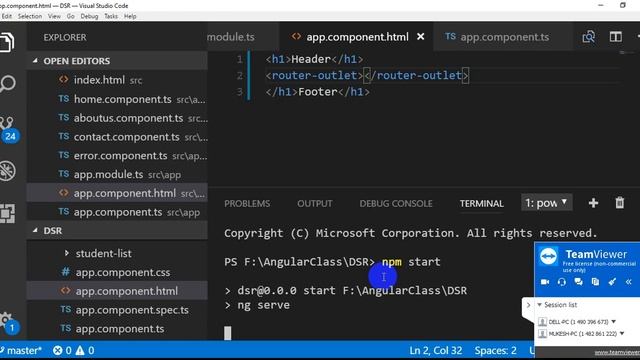Expand the MUKESH-PC session dropdown arrow

[x=622, y=333]
